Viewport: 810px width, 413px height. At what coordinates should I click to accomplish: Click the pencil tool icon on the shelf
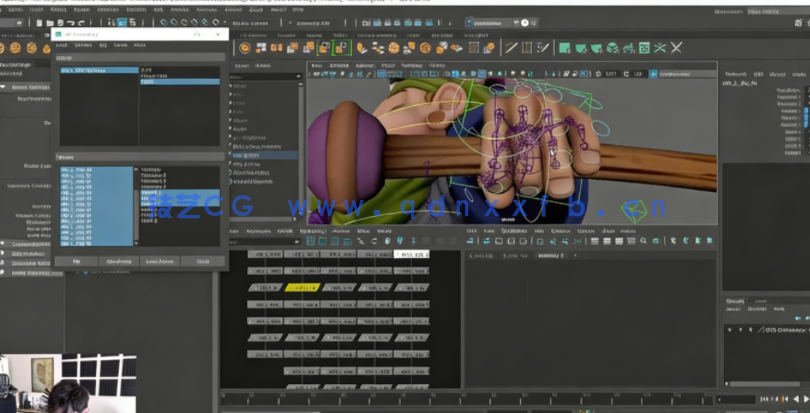coord(511,47)
